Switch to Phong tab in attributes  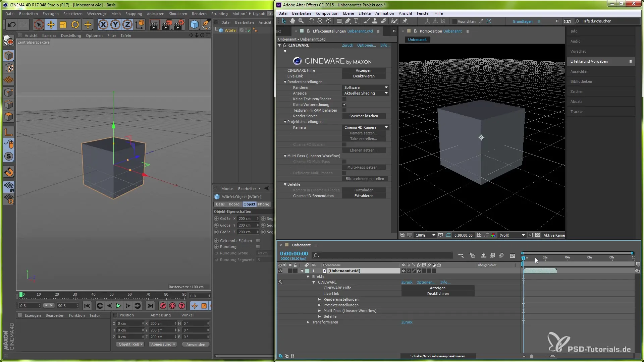(263, 204)
